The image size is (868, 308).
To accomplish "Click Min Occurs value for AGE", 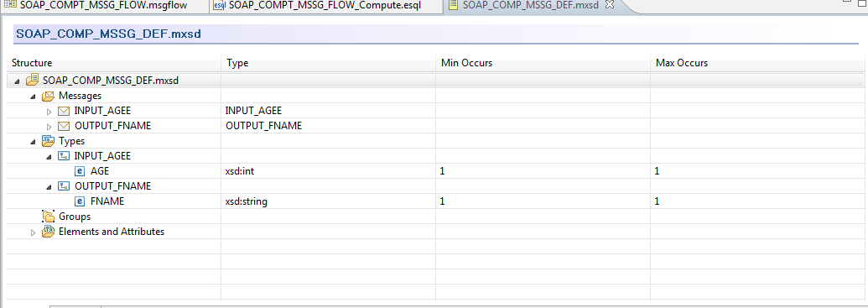I will [442, 171].
